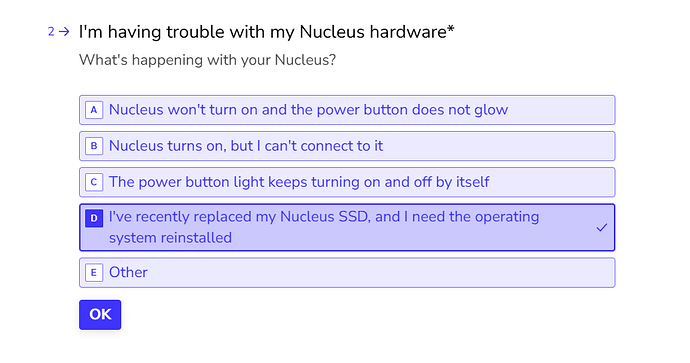The height and width of the screenshot is (363, 690).
Task: Select "Nucleus won't turn on" option
Action: coord(347,110)
